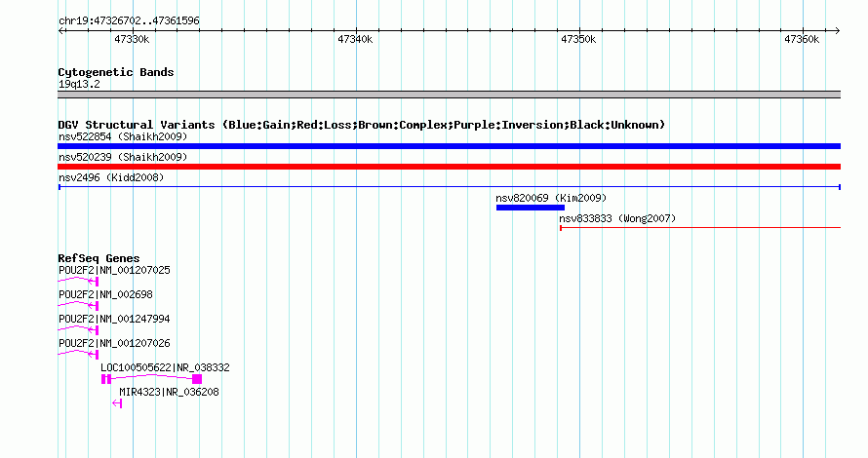Click the gray 19q13.2 cytogenetic band bar
Screen dimensions: 868x458
449,95
